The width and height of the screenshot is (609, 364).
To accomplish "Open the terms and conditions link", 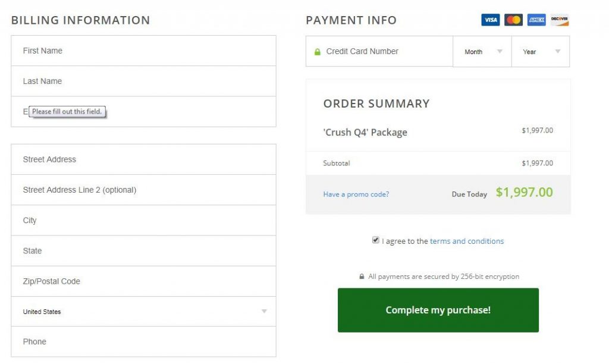I will click(467, 241).
